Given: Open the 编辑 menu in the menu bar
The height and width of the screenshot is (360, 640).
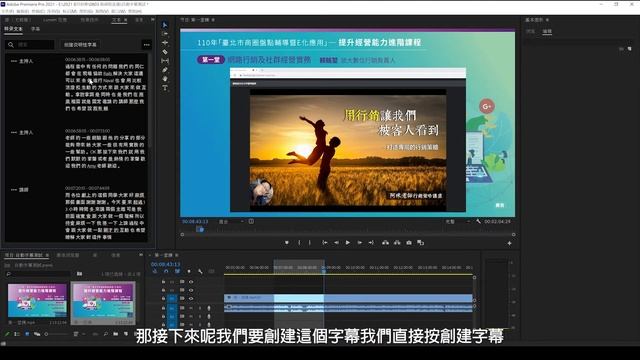Looking at the screenshot, I should click(x=22, y=11).
